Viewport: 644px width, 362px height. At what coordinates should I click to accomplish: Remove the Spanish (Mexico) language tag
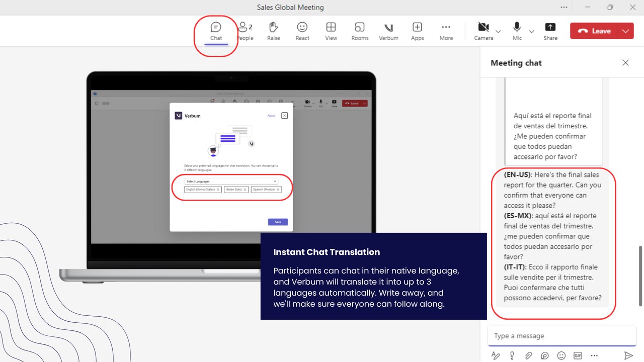[x=278, y=190]
